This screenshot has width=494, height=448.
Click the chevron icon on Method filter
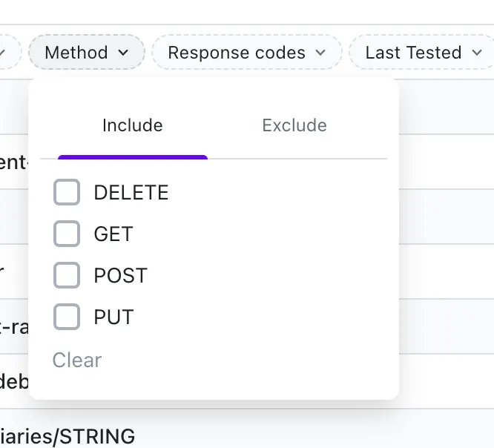tap(123, 53)
